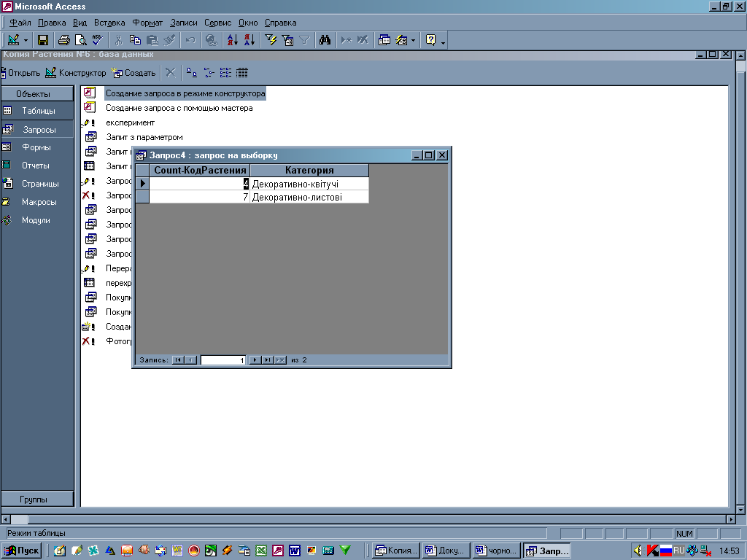Viewport: 747px width, 560px height.
Task: Select the 'Запит з параметром' query
Action: point(144,137)
